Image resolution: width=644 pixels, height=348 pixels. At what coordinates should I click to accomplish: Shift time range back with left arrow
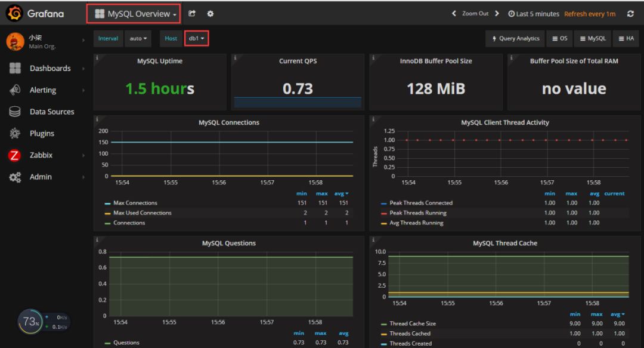[x=454, y=14]
